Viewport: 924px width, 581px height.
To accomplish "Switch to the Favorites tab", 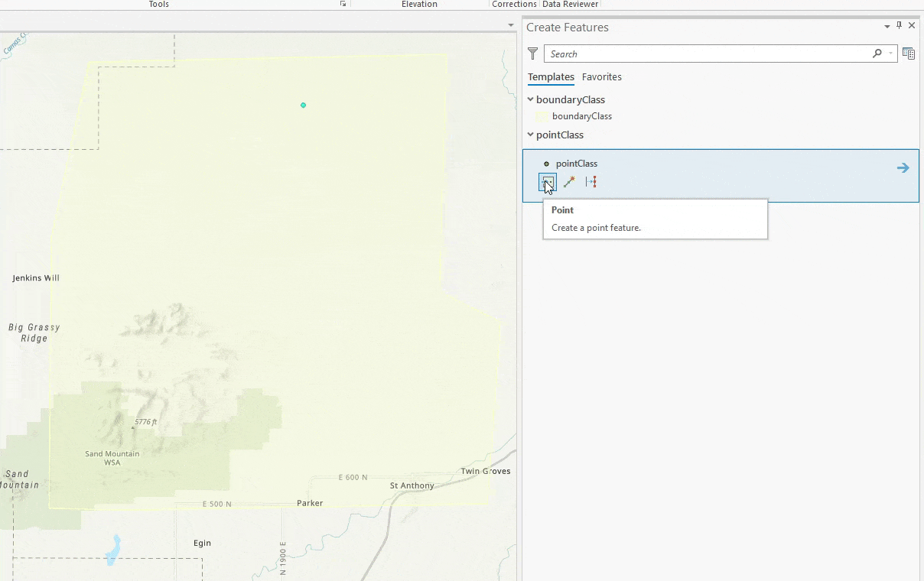I will (602, 76).
